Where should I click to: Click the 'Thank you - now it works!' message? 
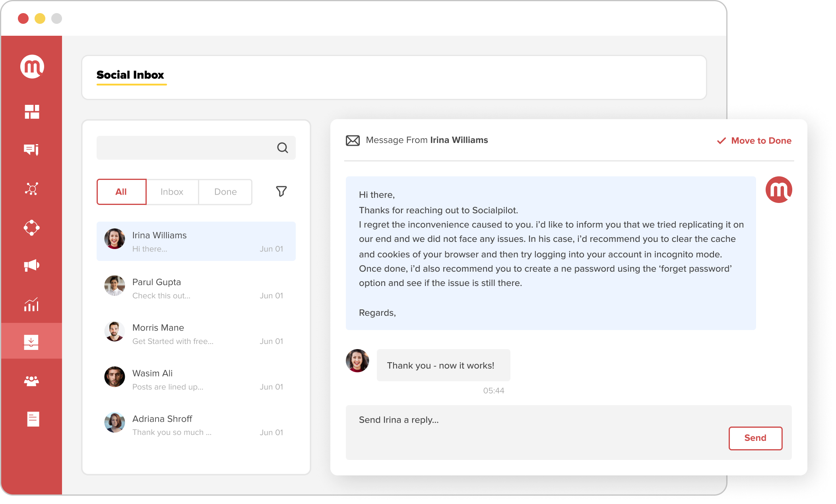click(443, 365)
